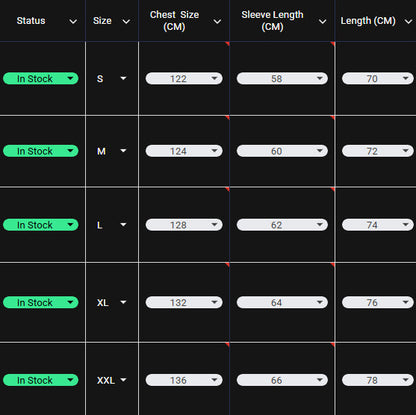Screen dimensions: 416x415
Task: Open the length 78 dropdown
Action: tap(378, 380)
